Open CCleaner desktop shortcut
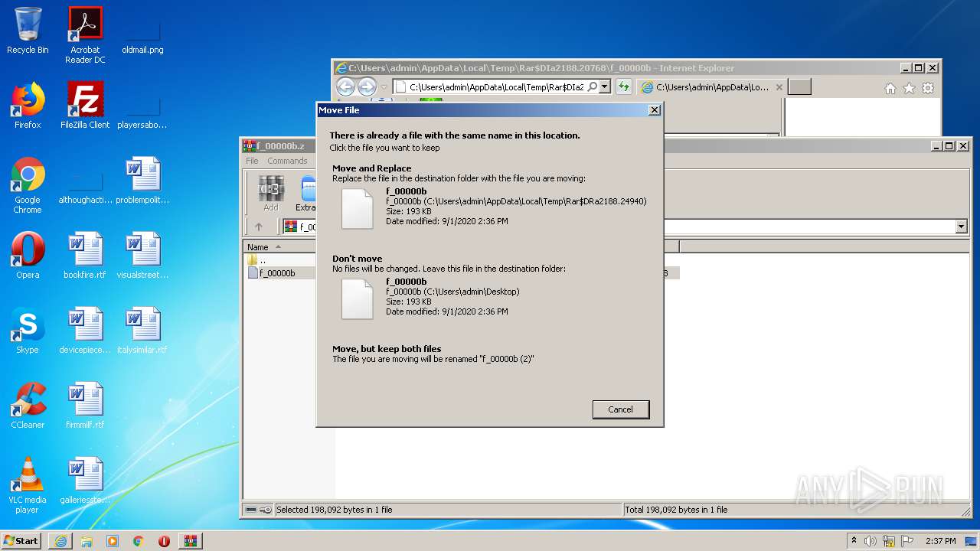Viewport: 980px width, 551px height. [x=28, y=406]
